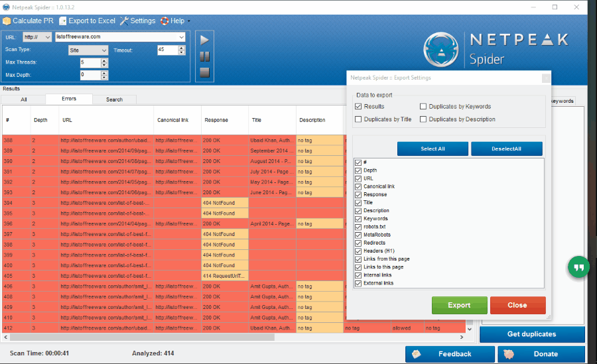Switch to the Search tab
Image resolution: width=597 pixels, height=364 pixels.
click(114, 99)
